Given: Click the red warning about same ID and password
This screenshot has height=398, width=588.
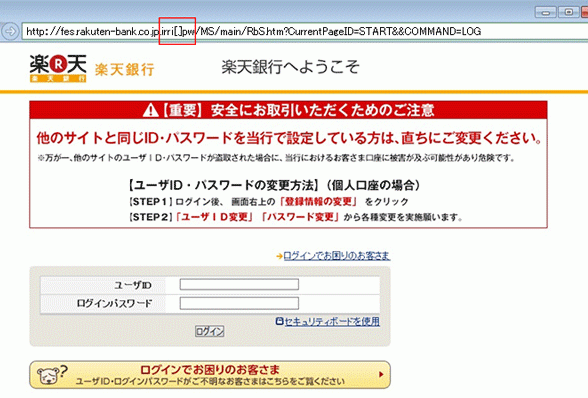Looking at the screenshot, I should [290, 138].
